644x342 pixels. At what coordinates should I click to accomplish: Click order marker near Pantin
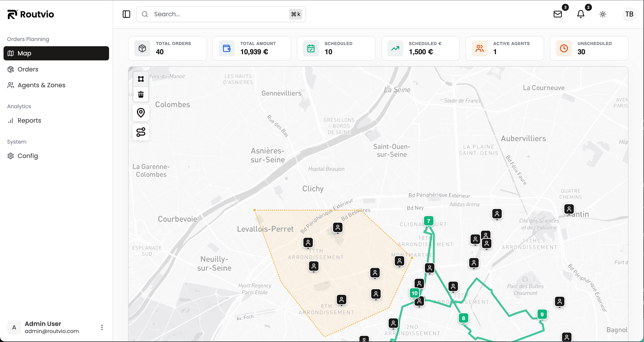(569, 209)
